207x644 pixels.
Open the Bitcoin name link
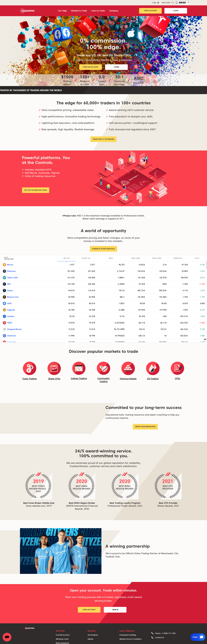(x=10, y=265)
